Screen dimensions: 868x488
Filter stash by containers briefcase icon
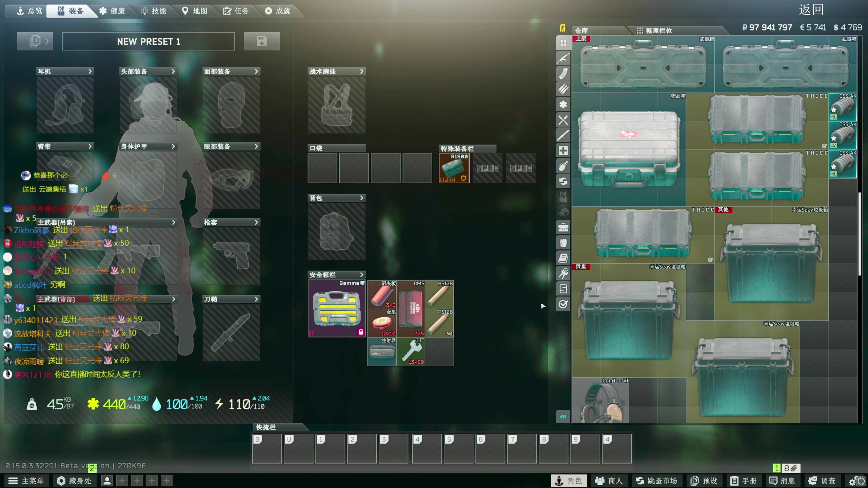pos(563,227)
